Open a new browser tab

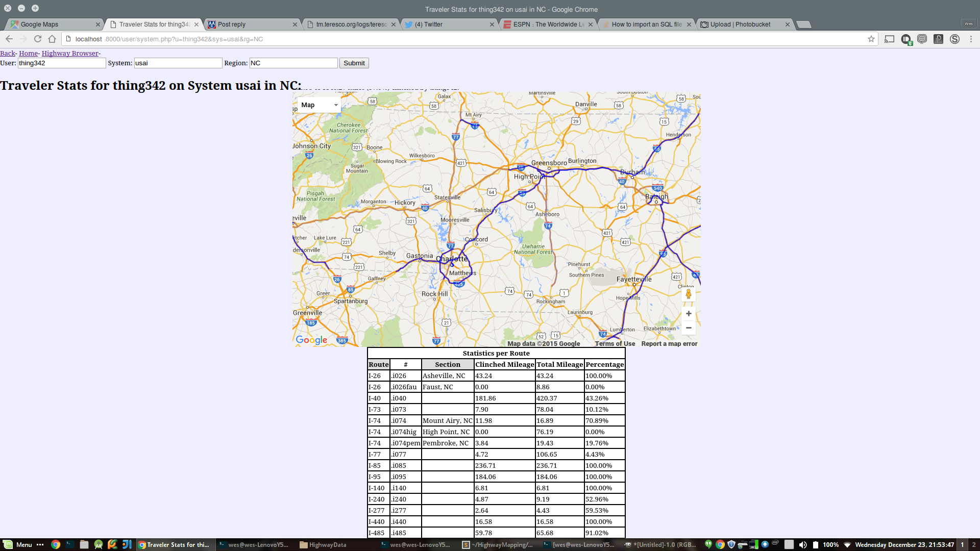[x=803, y=24]
